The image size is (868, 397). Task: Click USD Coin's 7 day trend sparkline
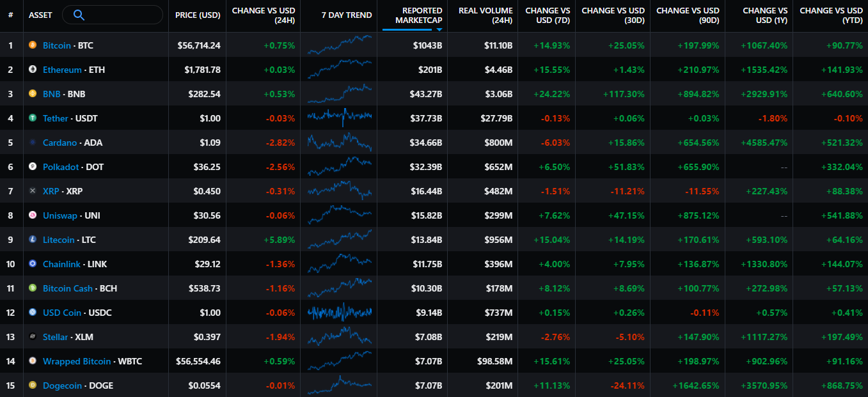coord(339,313)
